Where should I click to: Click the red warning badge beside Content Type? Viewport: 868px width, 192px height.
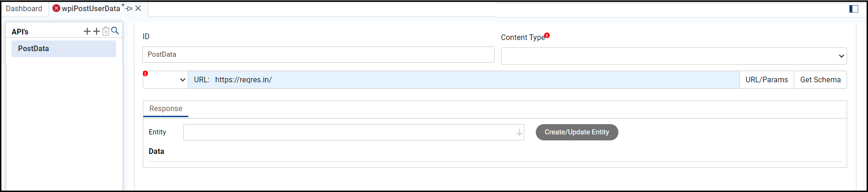click(547, 35)
